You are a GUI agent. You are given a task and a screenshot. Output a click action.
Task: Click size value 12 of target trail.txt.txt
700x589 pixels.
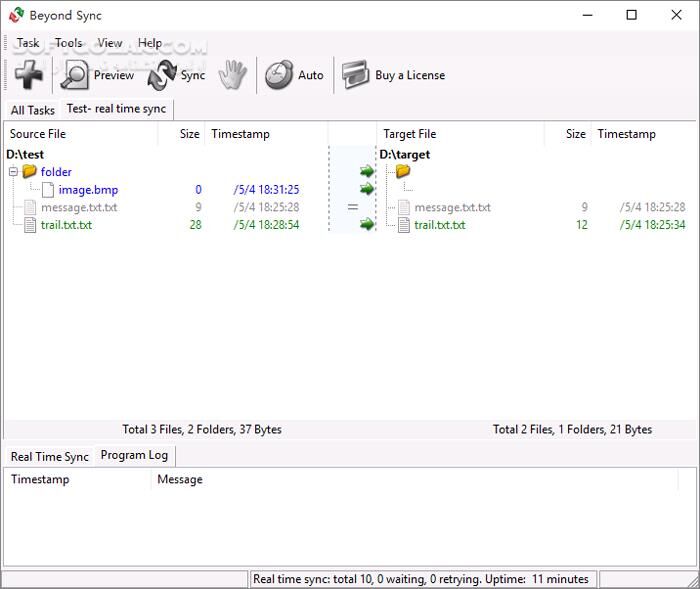(582, 225)
